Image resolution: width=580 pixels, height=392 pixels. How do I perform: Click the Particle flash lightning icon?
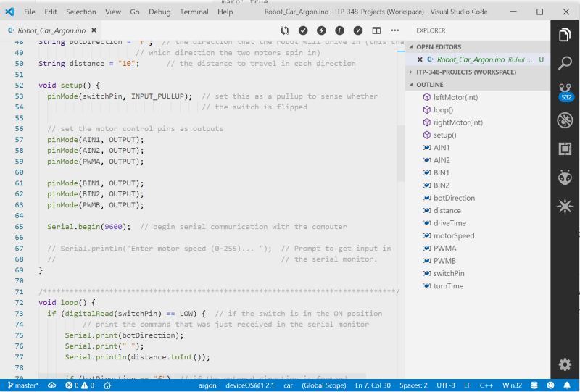click(321, 30)
